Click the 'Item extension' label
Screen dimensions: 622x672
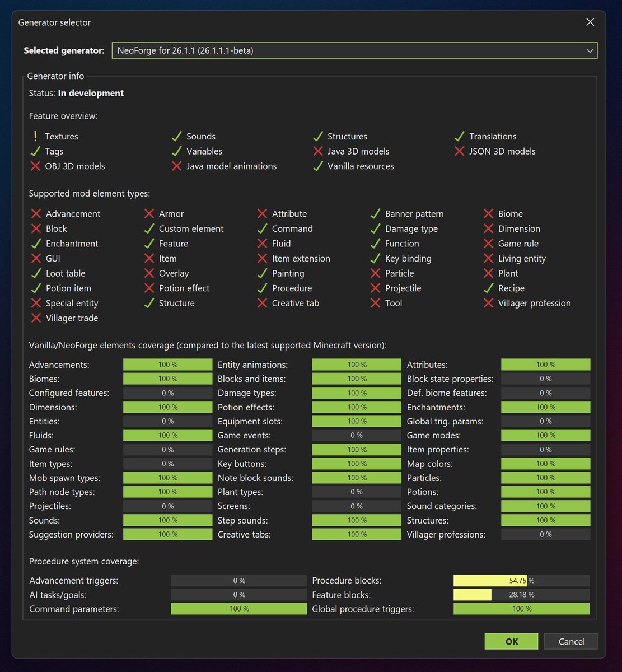point(301,259)
